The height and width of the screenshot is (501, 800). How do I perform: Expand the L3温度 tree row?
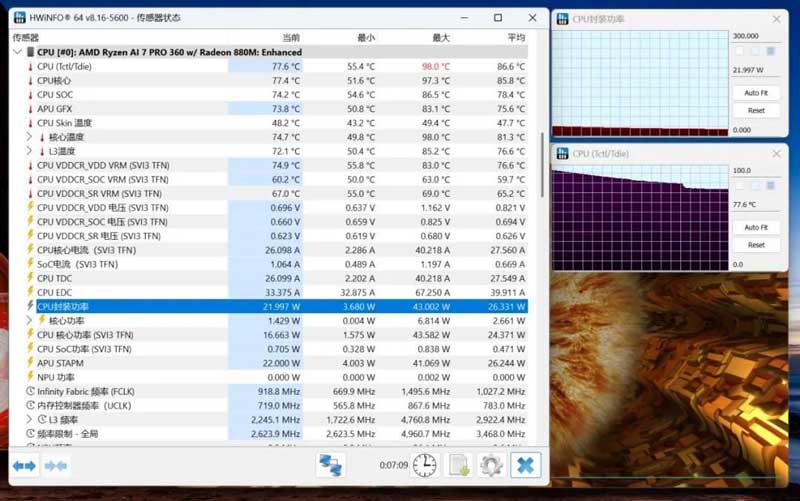pos(30,151)
